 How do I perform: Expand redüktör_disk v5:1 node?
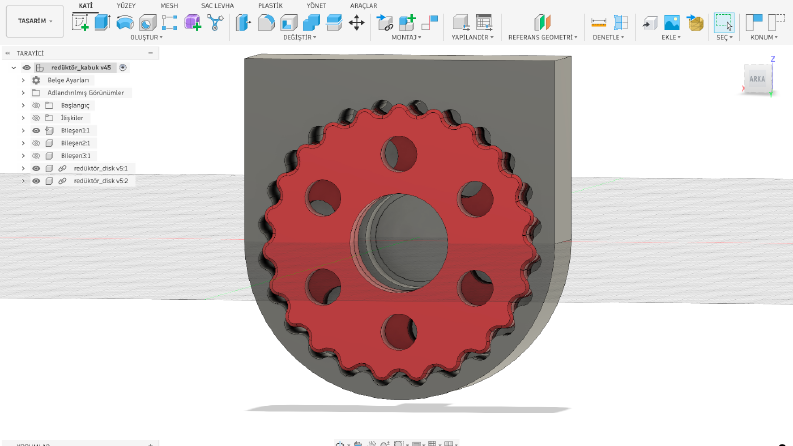click(23, 168)
